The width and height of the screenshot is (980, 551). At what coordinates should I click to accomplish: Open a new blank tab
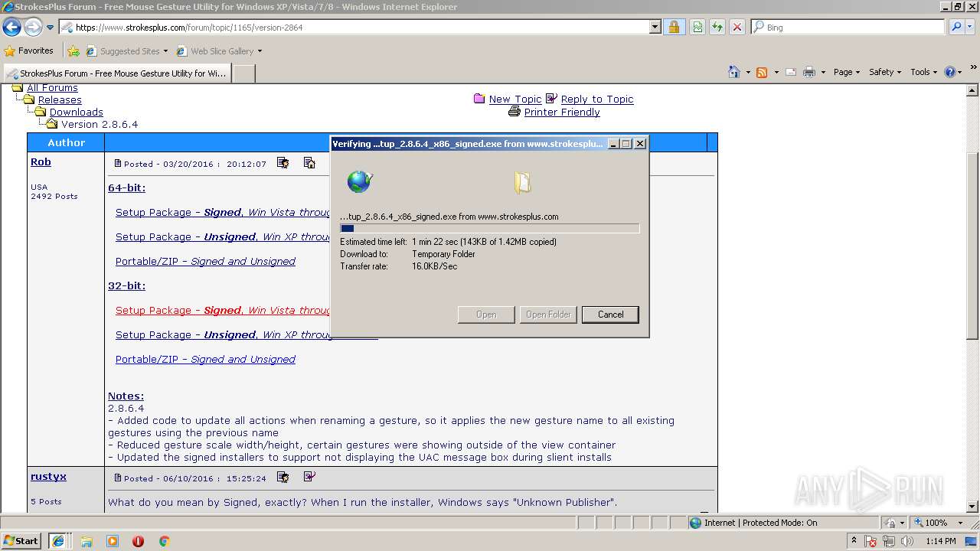pyautogui.click(x=243, y=73)
